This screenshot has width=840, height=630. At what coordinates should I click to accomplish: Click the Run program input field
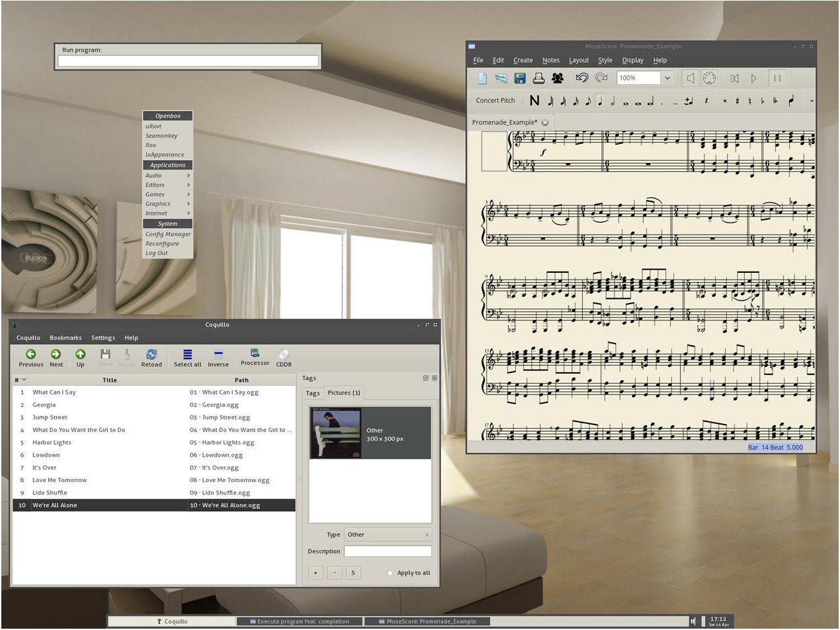(x=188, y=61)
